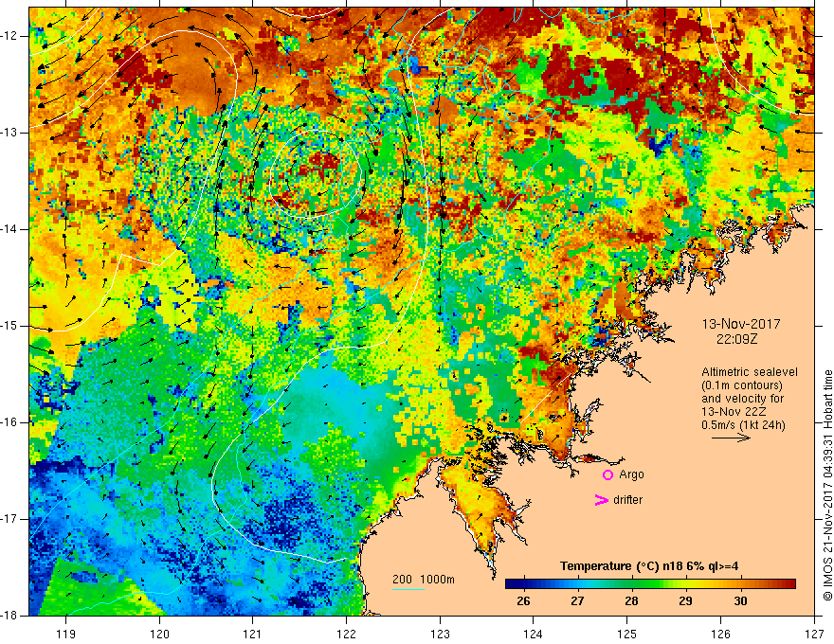Viewport: 834px width, 644px height.
Task: Click the dark red end of temperature color bar
Action: [x=789, y=583]
